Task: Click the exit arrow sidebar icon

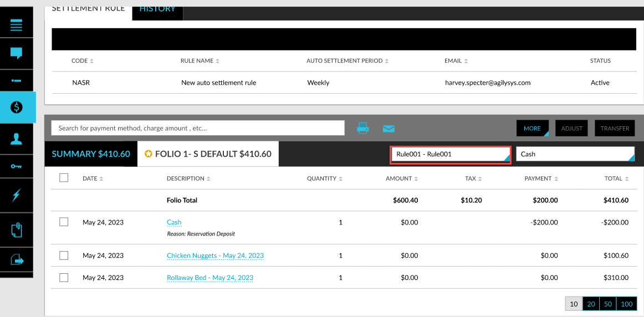Action: point(17,259)
